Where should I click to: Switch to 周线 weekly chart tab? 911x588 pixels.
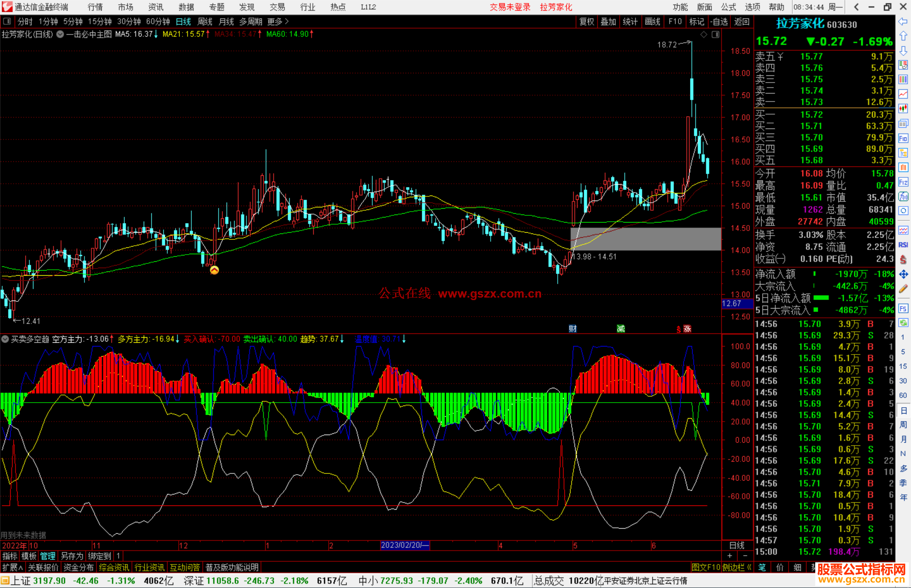[205, 21]
